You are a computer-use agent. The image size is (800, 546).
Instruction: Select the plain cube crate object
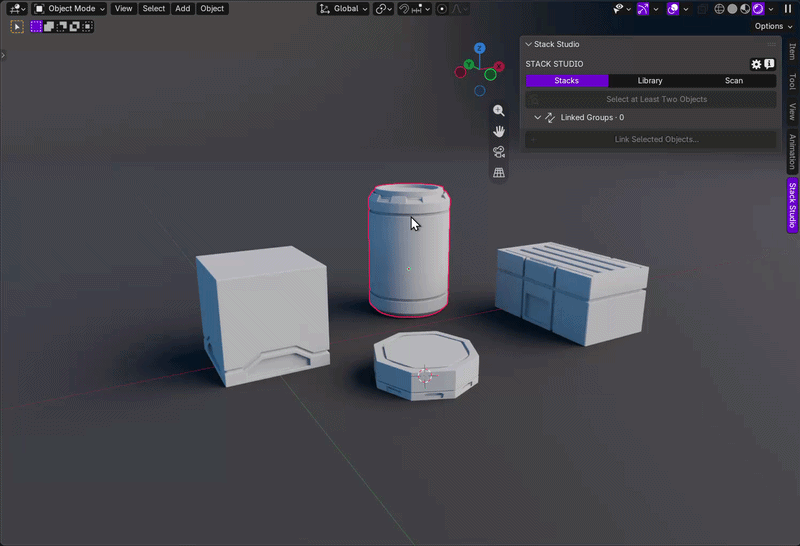pos(263,314)
